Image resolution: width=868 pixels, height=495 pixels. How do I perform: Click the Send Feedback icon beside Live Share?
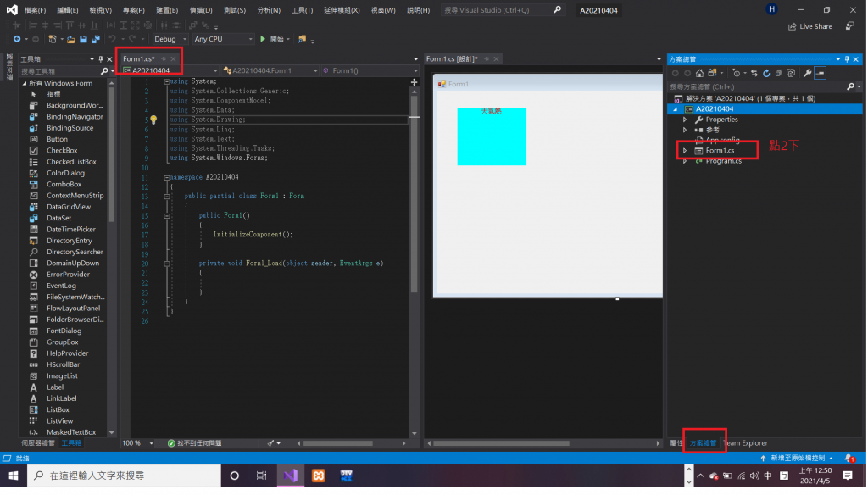[x=849, y=26]
